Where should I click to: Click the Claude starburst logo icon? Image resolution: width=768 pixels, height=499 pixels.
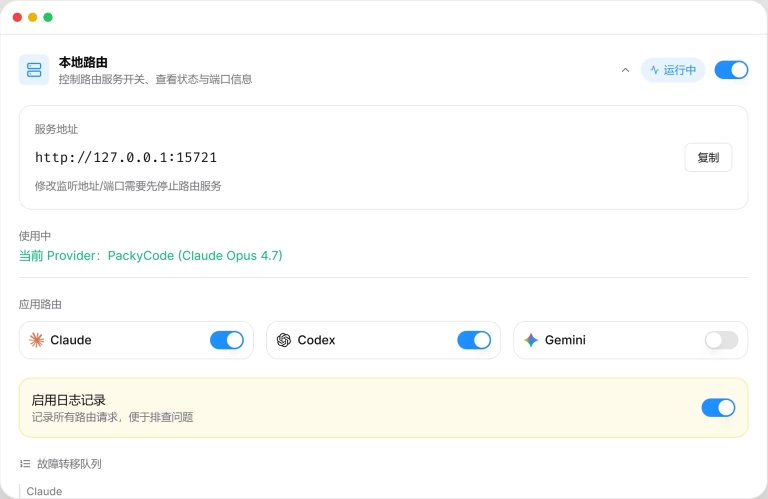tap(36, 340)
